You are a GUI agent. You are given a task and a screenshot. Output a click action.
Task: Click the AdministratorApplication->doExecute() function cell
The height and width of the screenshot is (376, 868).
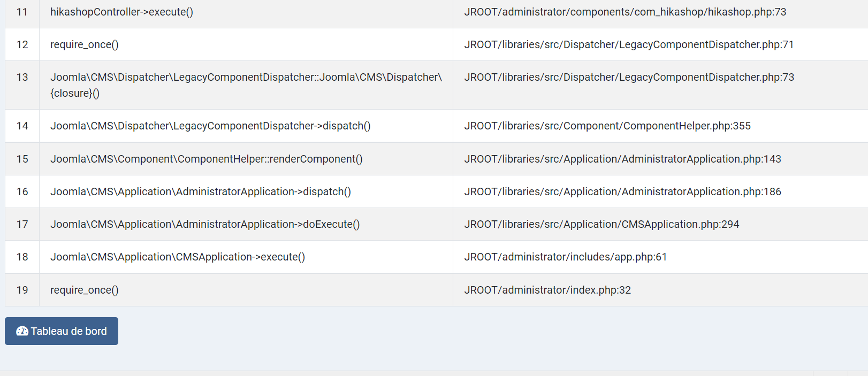205,224
